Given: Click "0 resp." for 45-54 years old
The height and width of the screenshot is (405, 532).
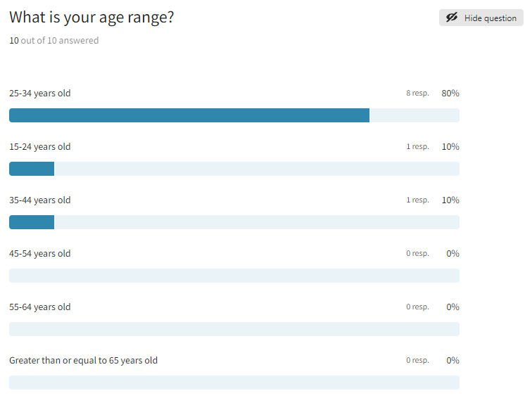Looking at the screenshot, I should pyautogui.click(x=417, y=254).
